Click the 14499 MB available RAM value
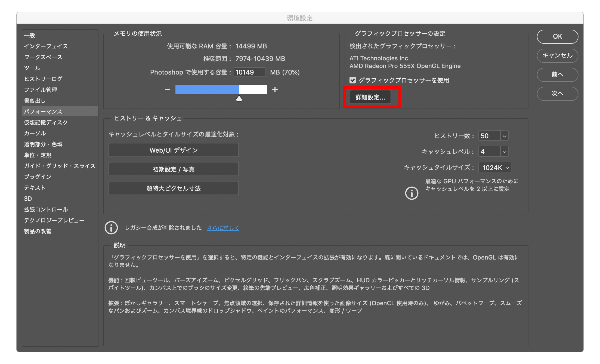The image size is (600, 364). 251,46
